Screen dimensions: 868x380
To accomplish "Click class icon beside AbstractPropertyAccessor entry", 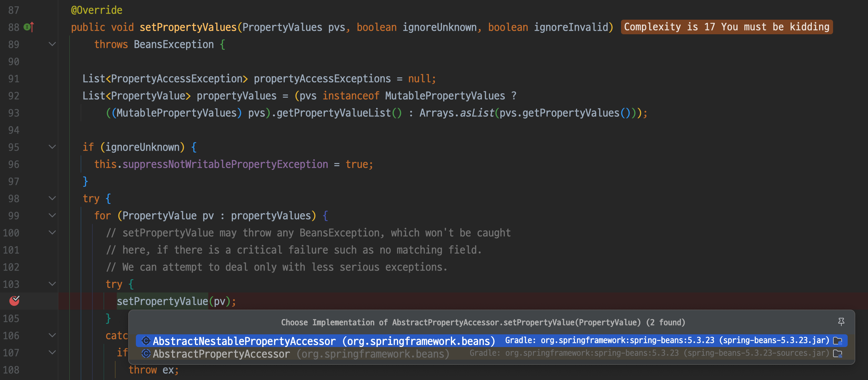I will [x=146, y=353].
